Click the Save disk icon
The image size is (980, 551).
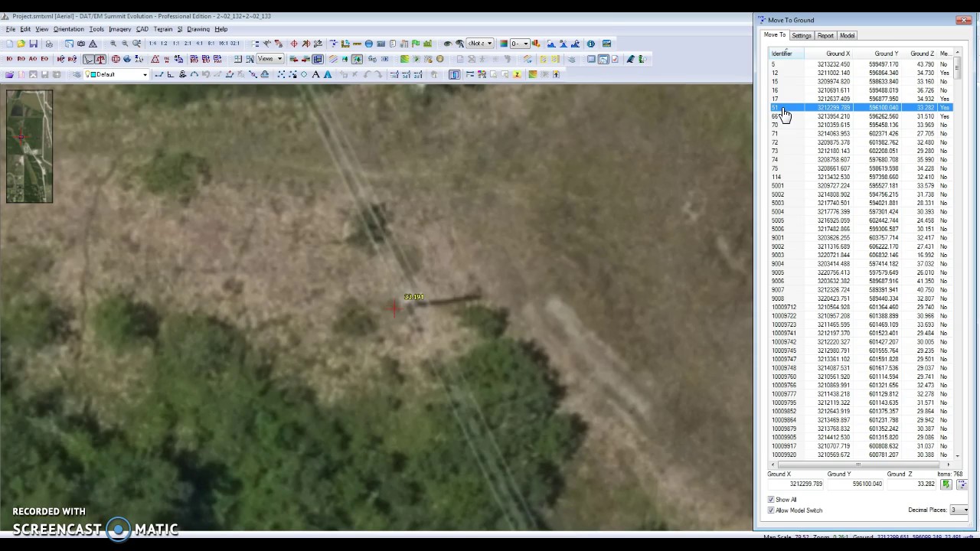34,44
